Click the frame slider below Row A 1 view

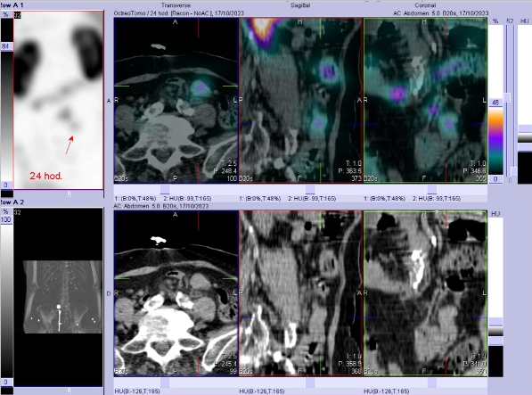(x=69, y=193)
